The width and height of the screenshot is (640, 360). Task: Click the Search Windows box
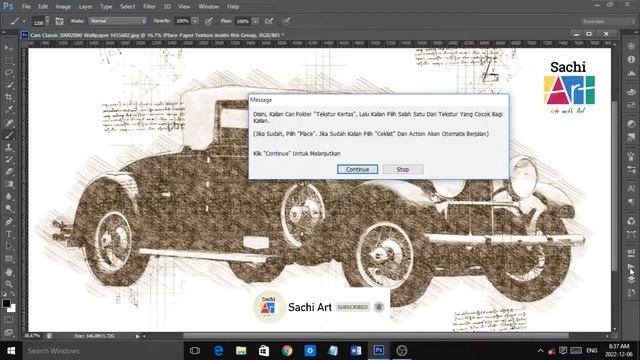point(102,351)
